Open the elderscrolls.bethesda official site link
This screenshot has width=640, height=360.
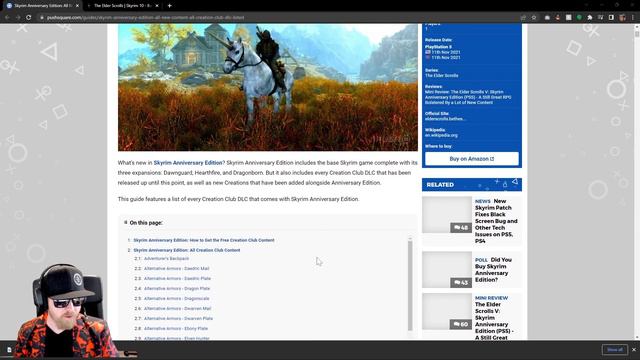[444, 119]
